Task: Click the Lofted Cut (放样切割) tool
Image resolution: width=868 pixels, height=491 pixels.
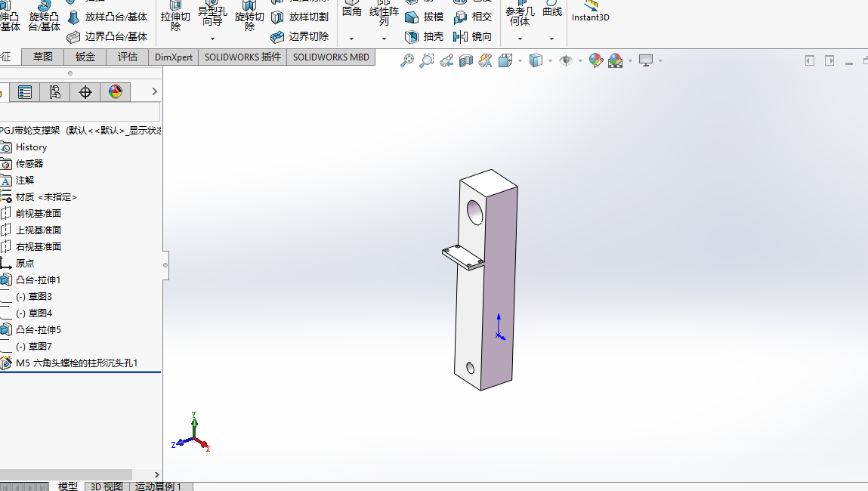Action: coord(299,17)
